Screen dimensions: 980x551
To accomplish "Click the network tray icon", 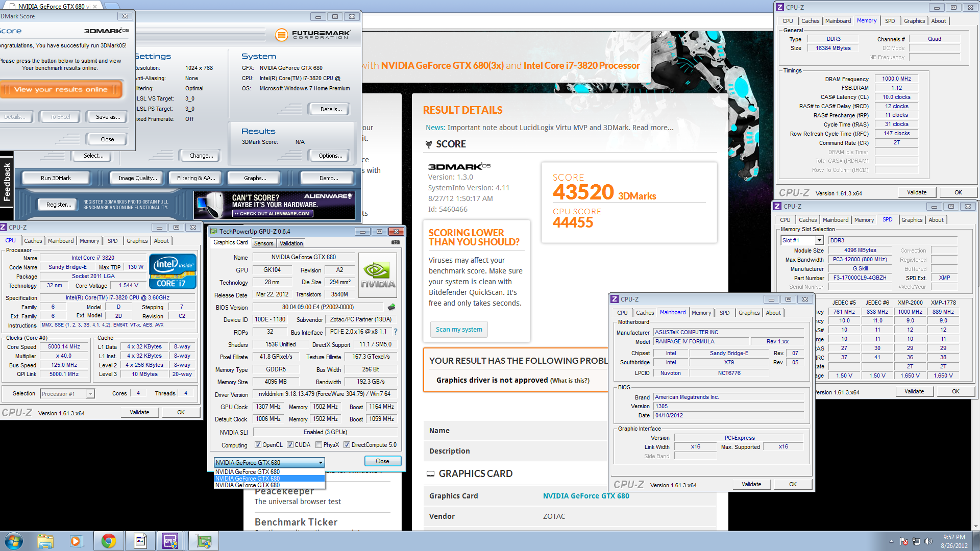I will pos(916,541).
